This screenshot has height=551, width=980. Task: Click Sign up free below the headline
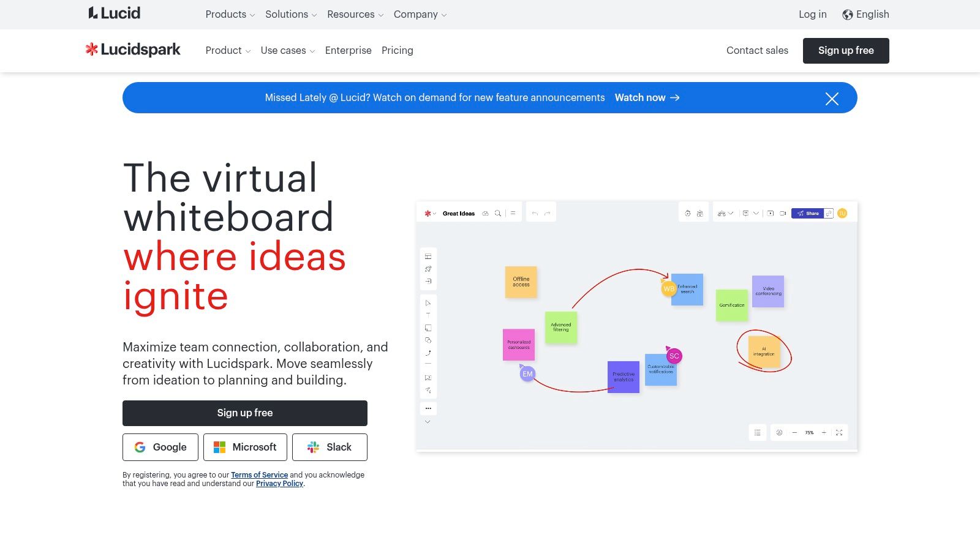245,413
